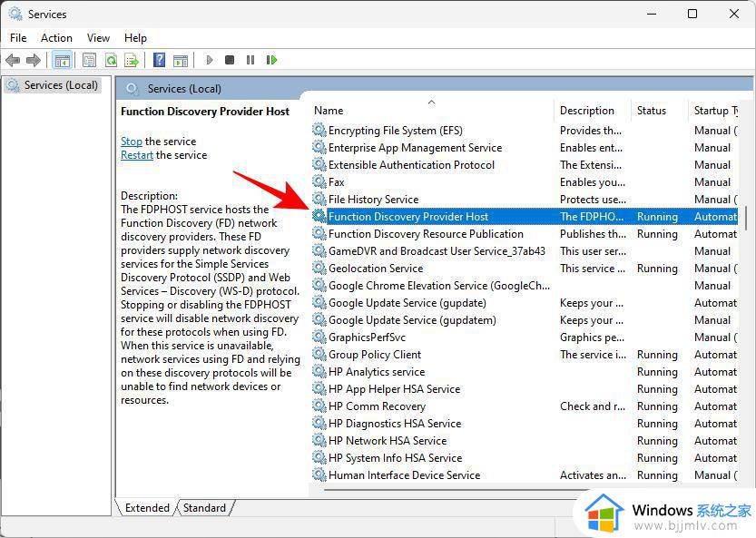Open the Action menu
Image resolution: width=756 pixels, height=538 pixels.
[x=56, y=37]
